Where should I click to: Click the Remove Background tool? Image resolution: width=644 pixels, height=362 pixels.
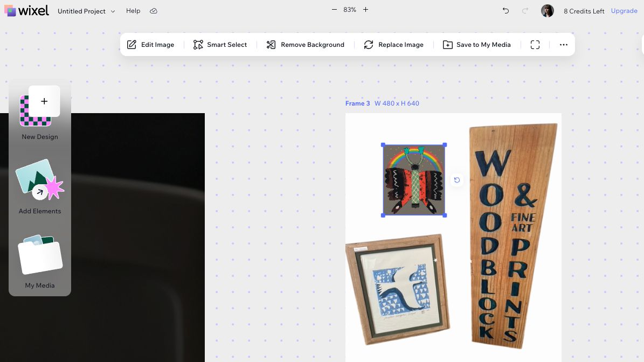click(x=305, y=45)
